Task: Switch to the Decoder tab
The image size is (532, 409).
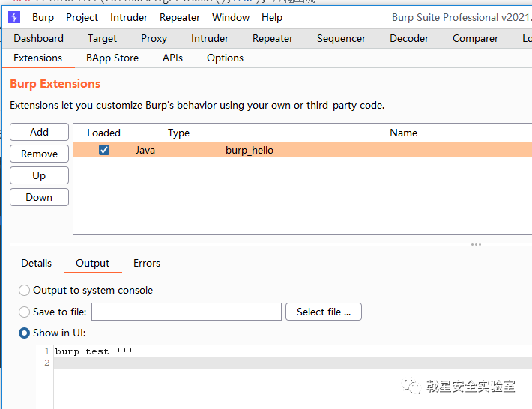Action: 409,38
